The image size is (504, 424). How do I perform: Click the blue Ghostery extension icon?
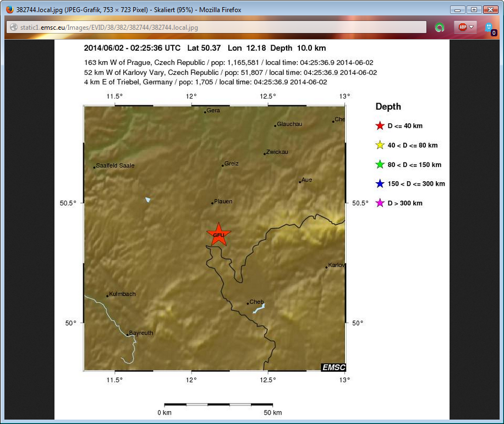489,26
